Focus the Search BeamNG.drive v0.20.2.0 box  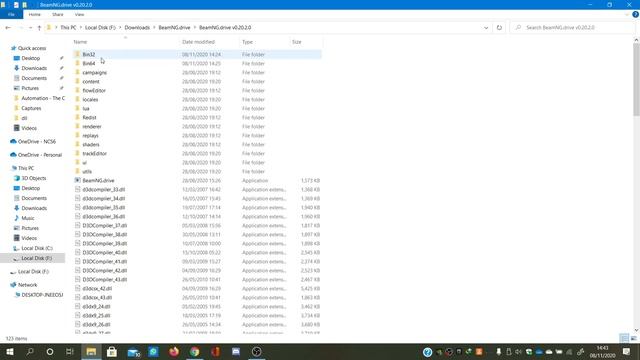[x=571, y=27]
